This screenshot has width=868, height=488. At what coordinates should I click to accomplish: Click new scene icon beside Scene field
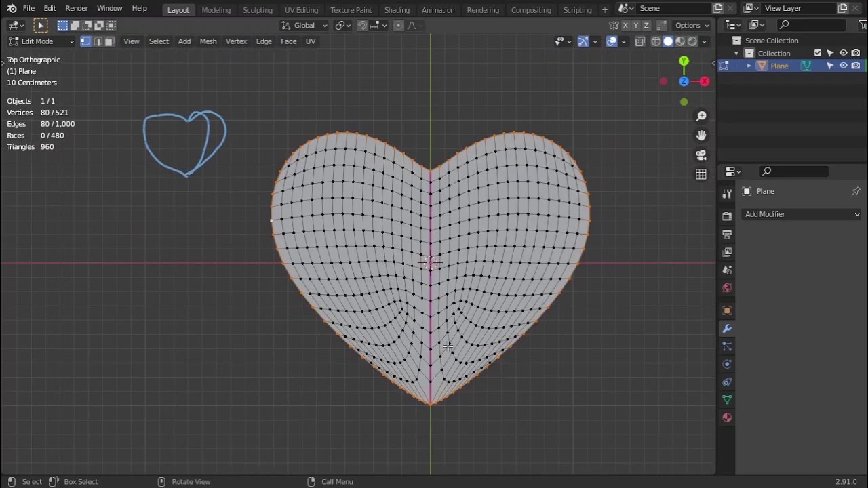pos(717,8)
